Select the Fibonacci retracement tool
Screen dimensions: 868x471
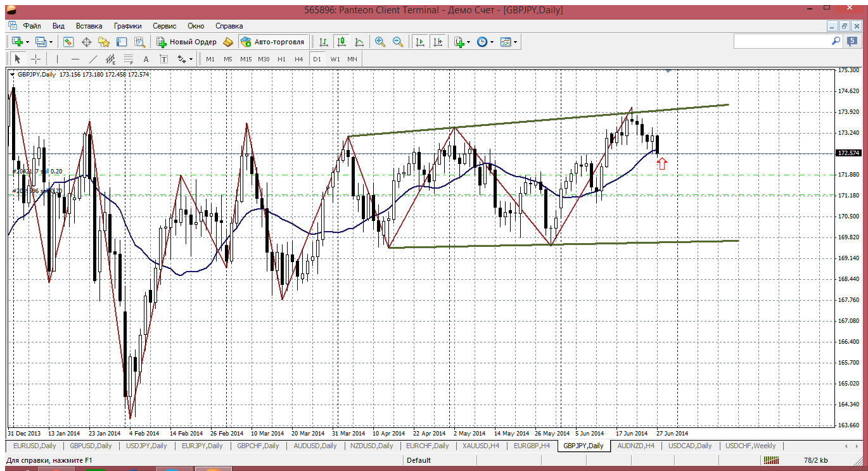[x=129, y=59]
